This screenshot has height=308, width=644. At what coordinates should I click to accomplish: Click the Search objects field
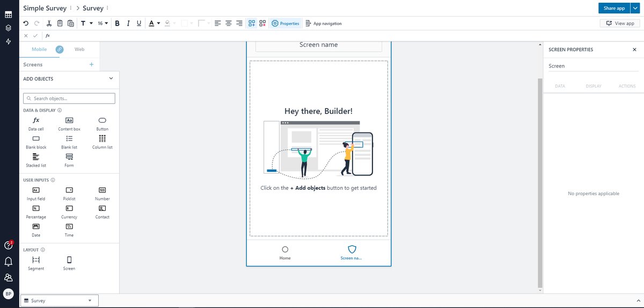pyautogui.click(x=69, y=98)
